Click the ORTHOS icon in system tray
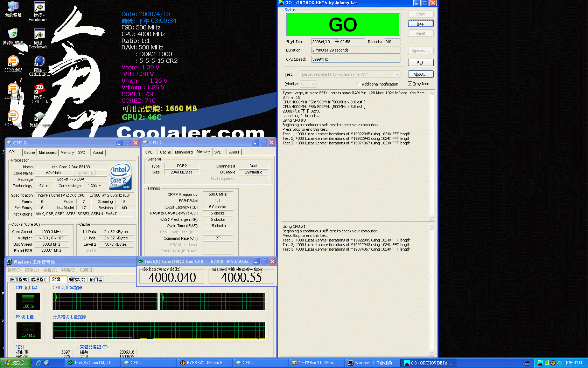The height and width of the screenshot is (368, 588). click(540, 363)
